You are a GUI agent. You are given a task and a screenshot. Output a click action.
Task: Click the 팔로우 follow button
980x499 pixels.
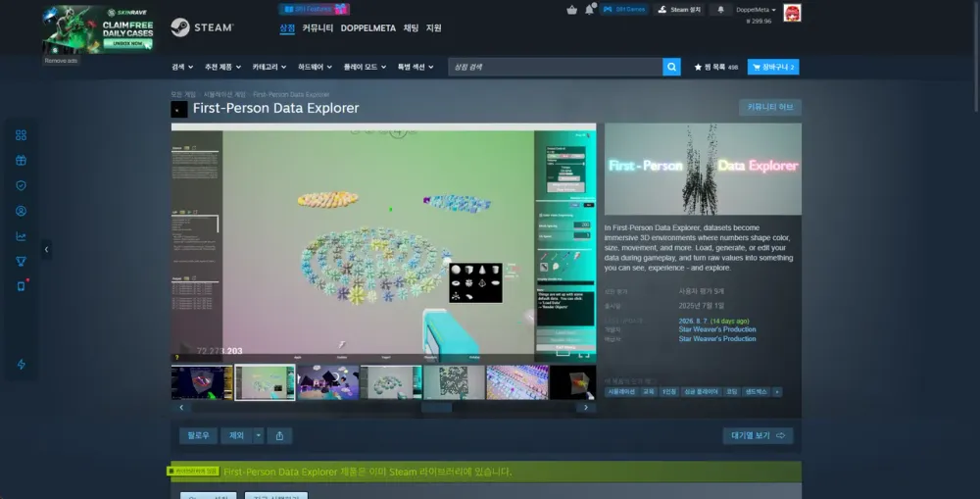point(198,435)
